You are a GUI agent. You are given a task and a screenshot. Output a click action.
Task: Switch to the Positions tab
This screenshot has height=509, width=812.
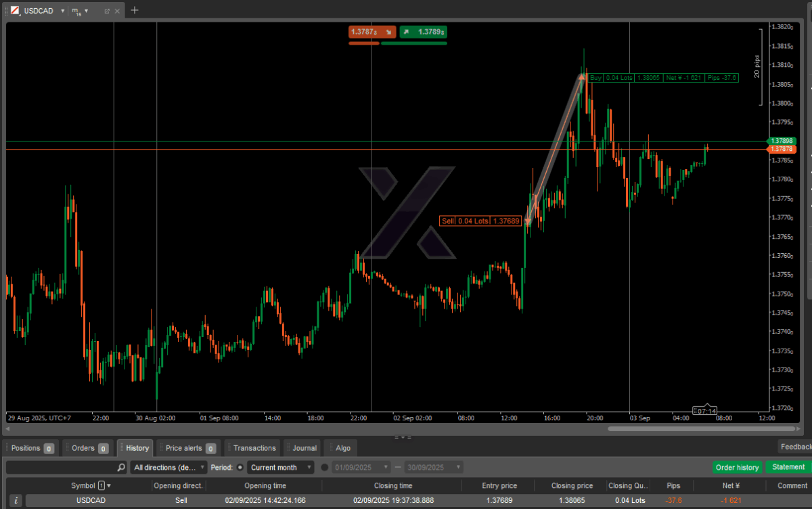[31, 448]
